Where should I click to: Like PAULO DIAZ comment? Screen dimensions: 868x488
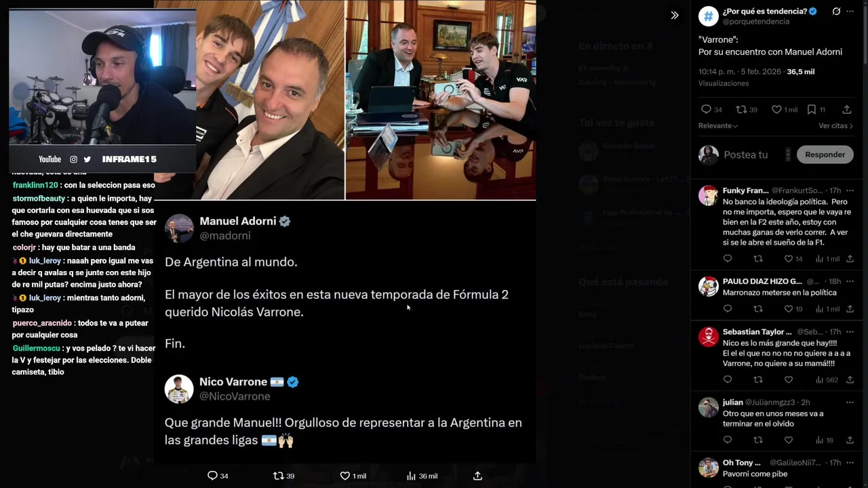click(788, 309)
